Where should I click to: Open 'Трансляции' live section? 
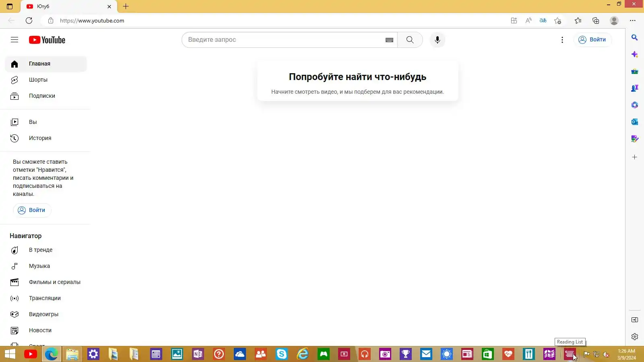tap(46, 298)
